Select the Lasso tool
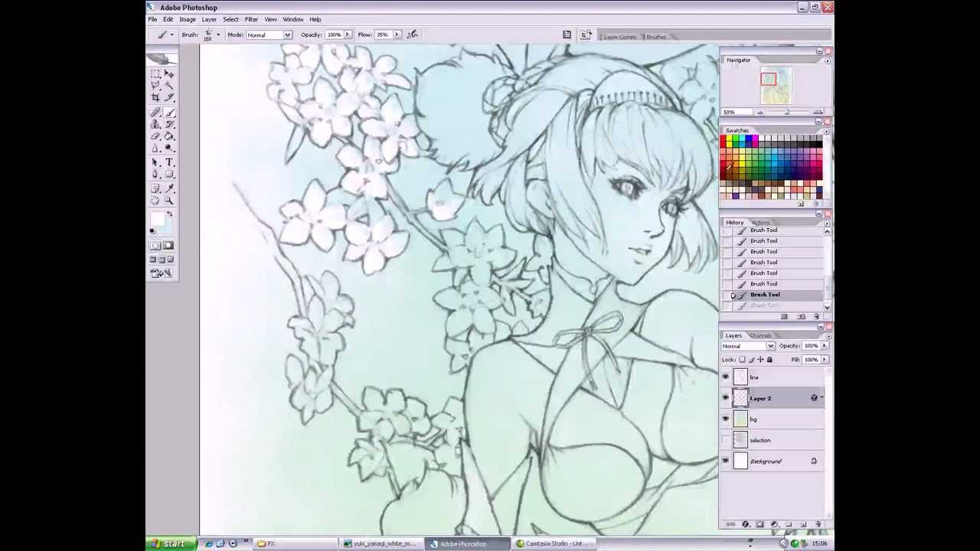The height and width of the screenshot is (551, 980). 155,85
